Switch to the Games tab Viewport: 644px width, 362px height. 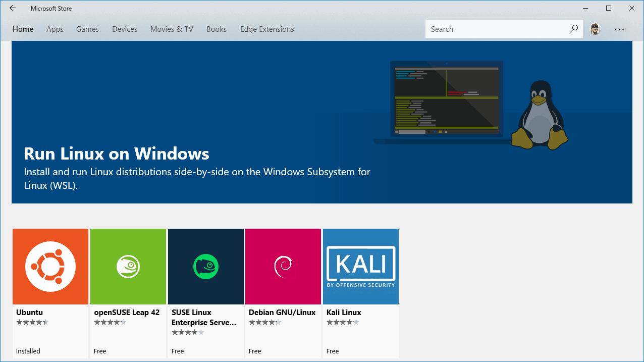[87, 29]
